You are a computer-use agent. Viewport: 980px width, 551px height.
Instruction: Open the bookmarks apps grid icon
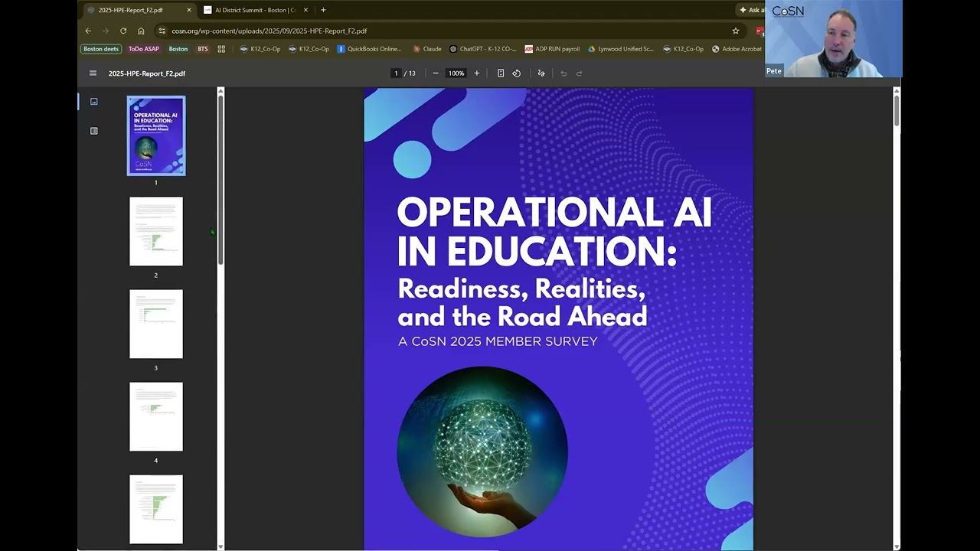coord(221,49)
